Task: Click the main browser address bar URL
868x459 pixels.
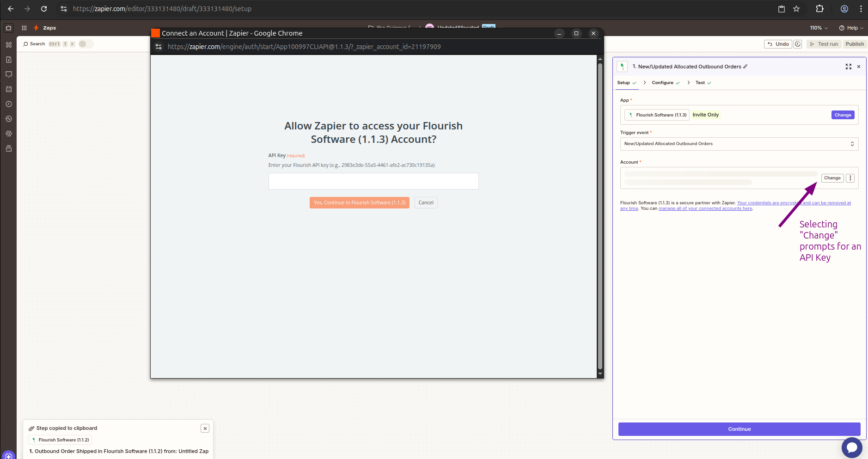Action: 162,9
